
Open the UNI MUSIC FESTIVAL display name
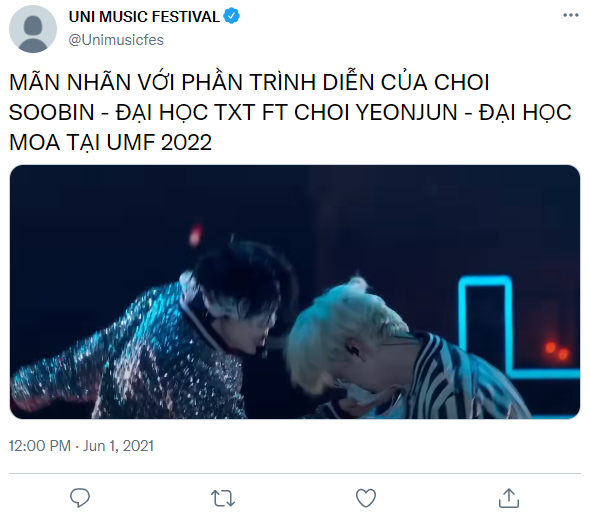tap(144, 17)
